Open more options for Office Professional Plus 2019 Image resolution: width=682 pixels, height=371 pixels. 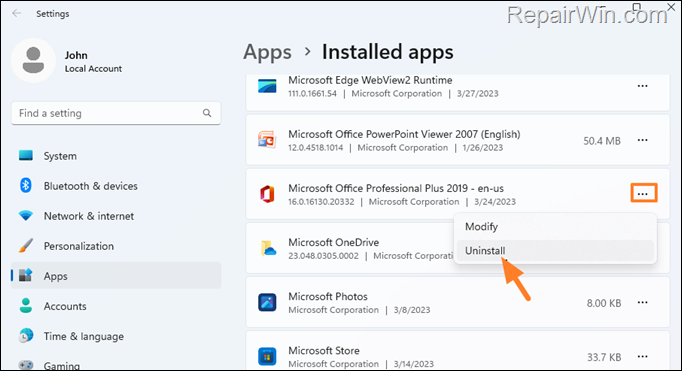(x=644, y=194)
